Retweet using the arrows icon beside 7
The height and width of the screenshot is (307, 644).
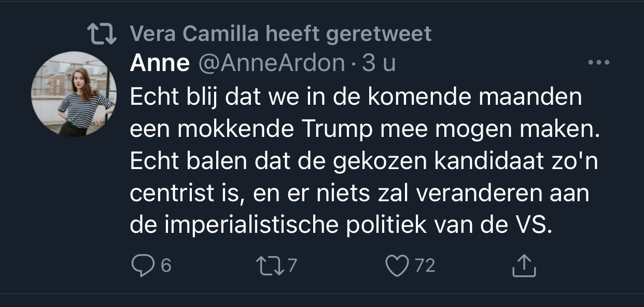click(x=270, y=266)
